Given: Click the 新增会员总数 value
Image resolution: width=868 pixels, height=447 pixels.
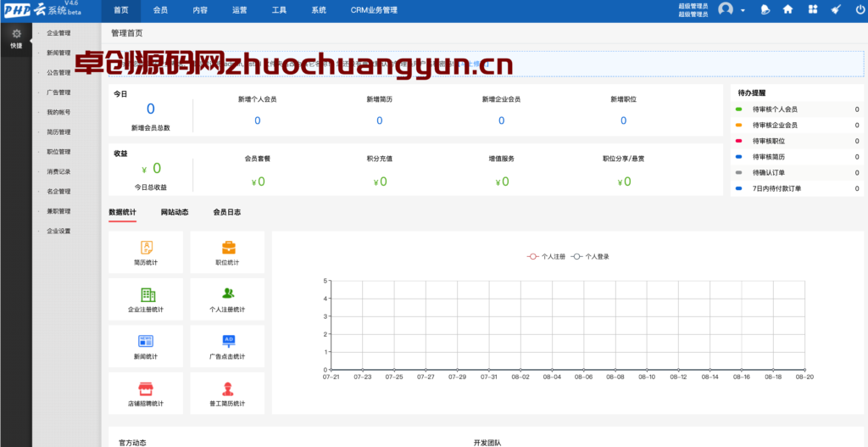Looking at the screenshot, I should (x=151, y=109).
